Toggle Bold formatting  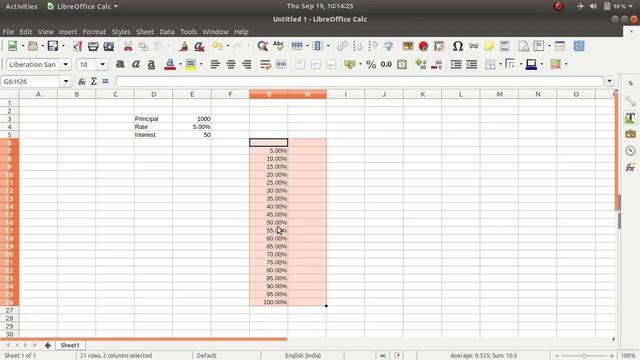[x=120, y=64]
